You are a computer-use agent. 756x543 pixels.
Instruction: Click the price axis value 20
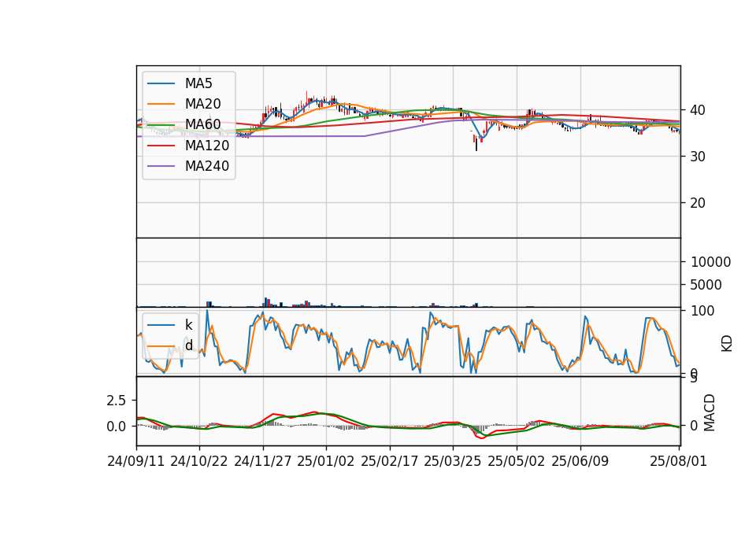click(x=698, y=203)
